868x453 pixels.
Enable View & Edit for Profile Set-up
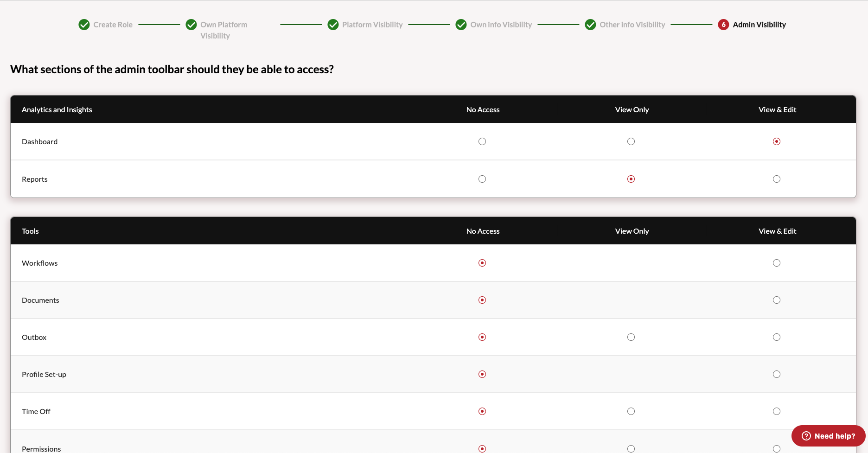coord(777,374)
